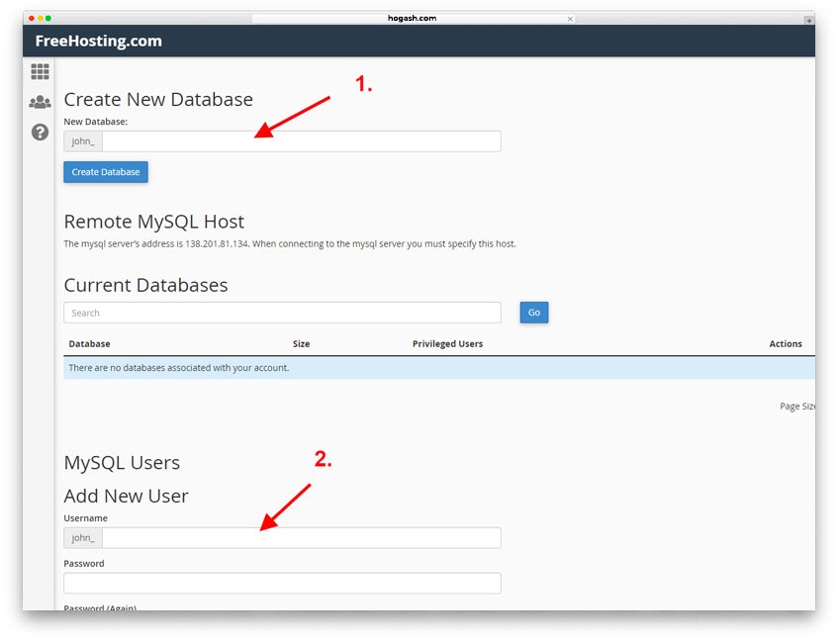This screenshot has width=838, height=644.
Task: Click the Database column header
Action: pyautogui.click(x=89, y=343)
